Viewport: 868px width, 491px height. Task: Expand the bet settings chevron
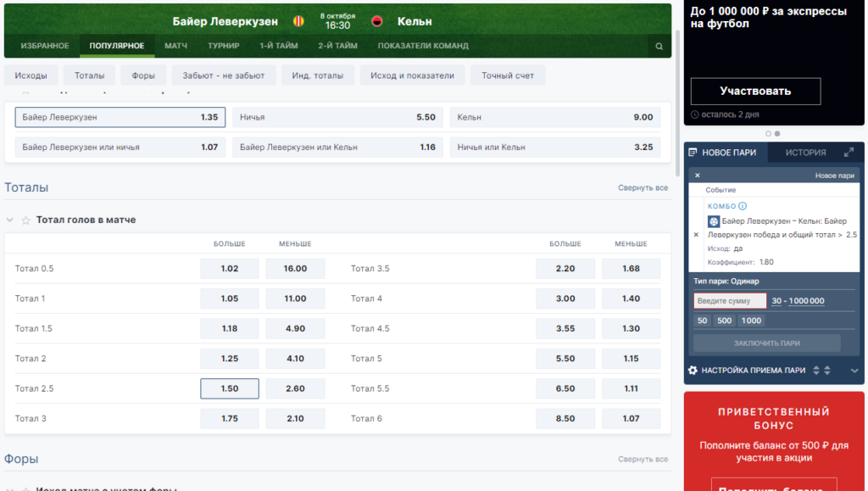tap(854, 371)
